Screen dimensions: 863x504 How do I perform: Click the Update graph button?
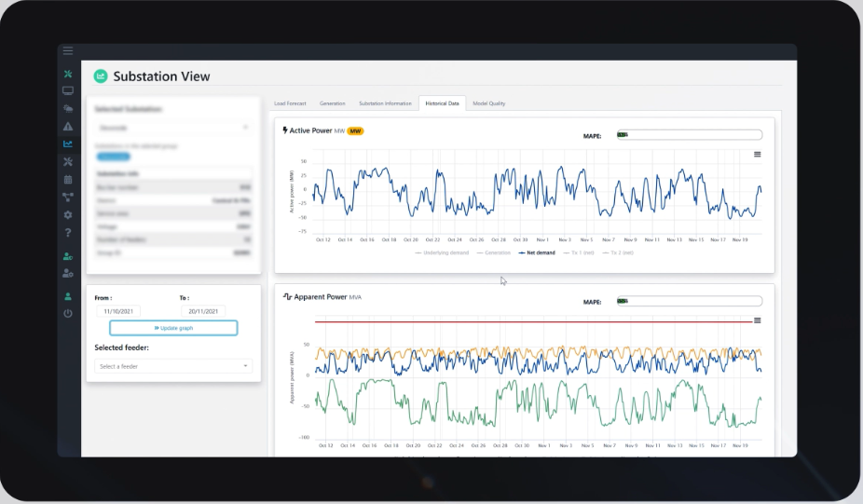173,328
